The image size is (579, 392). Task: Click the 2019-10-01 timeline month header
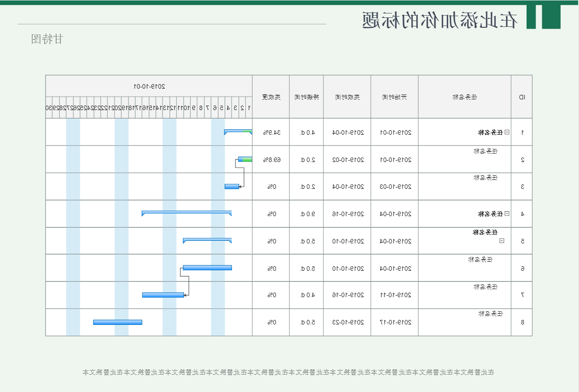[149, 86]
